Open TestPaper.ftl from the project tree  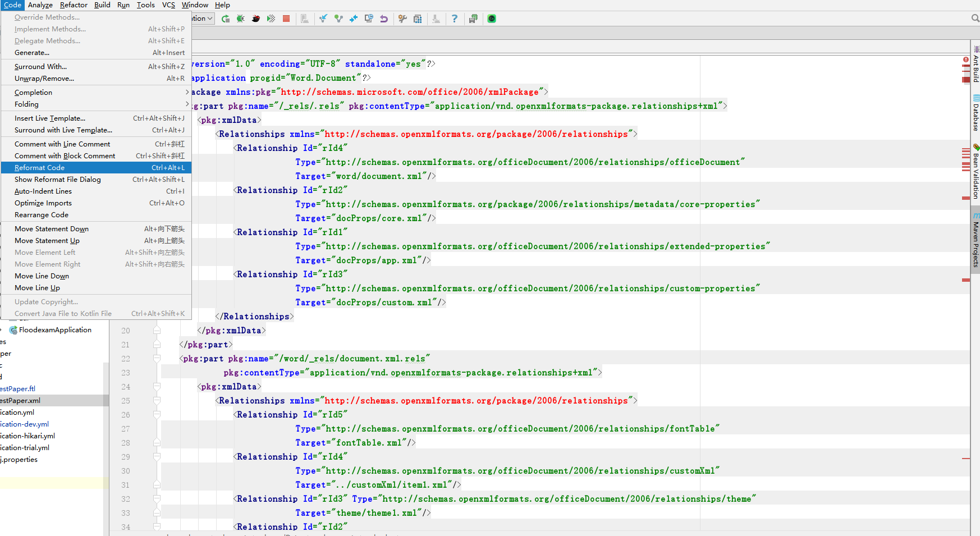(x=18, y=388)
